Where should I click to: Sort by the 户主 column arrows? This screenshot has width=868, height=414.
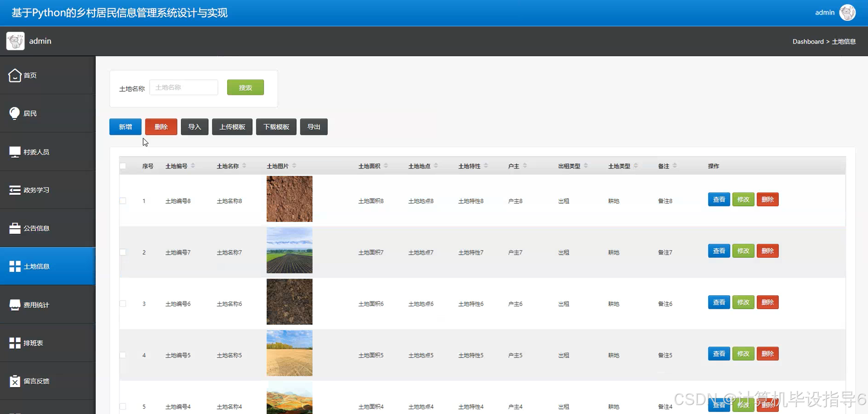tap(525, 166)
